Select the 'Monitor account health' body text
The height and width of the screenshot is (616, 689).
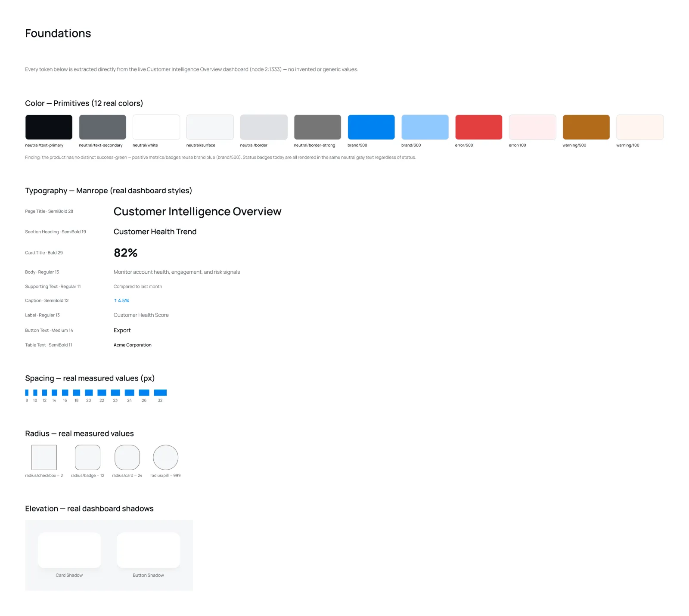click(177, 272)
